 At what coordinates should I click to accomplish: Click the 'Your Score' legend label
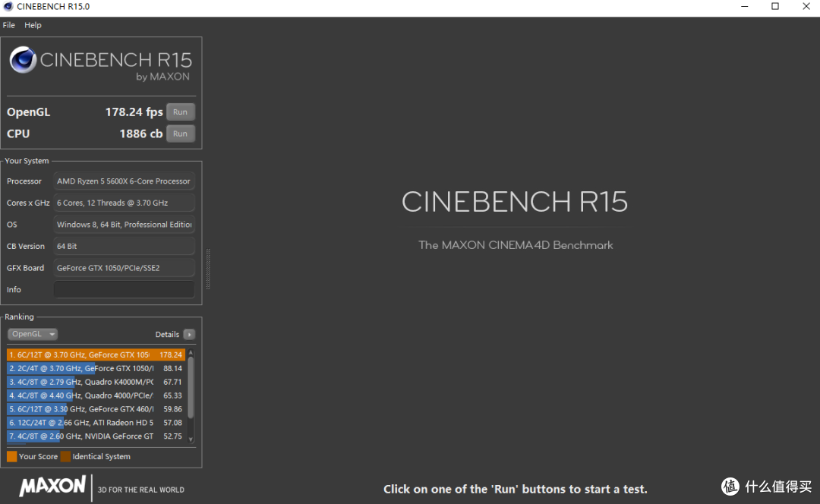tap(38, 456)
